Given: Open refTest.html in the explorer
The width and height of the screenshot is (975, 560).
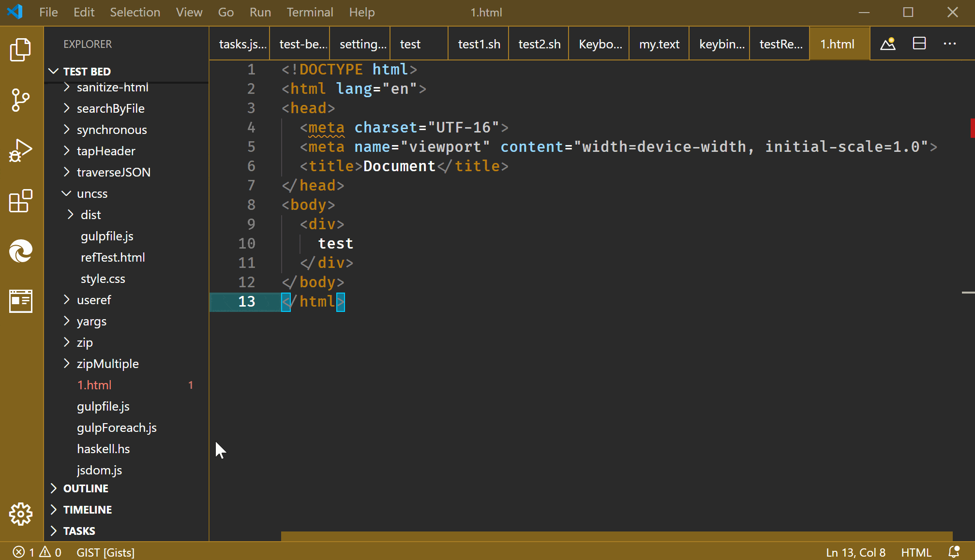Looking at the screenshot, I should [113, 257].
